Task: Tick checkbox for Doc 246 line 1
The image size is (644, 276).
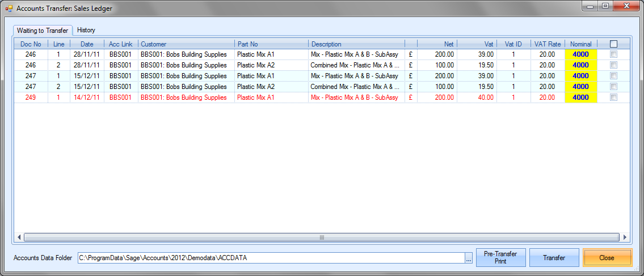Action: (x=613, y=54)
